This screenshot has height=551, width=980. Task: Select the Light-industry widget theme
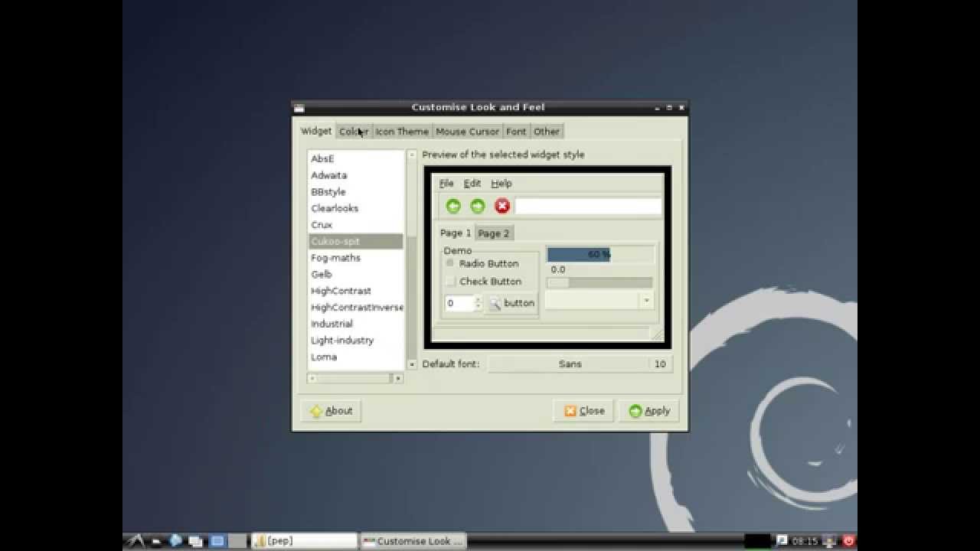[x=356, y=341]
